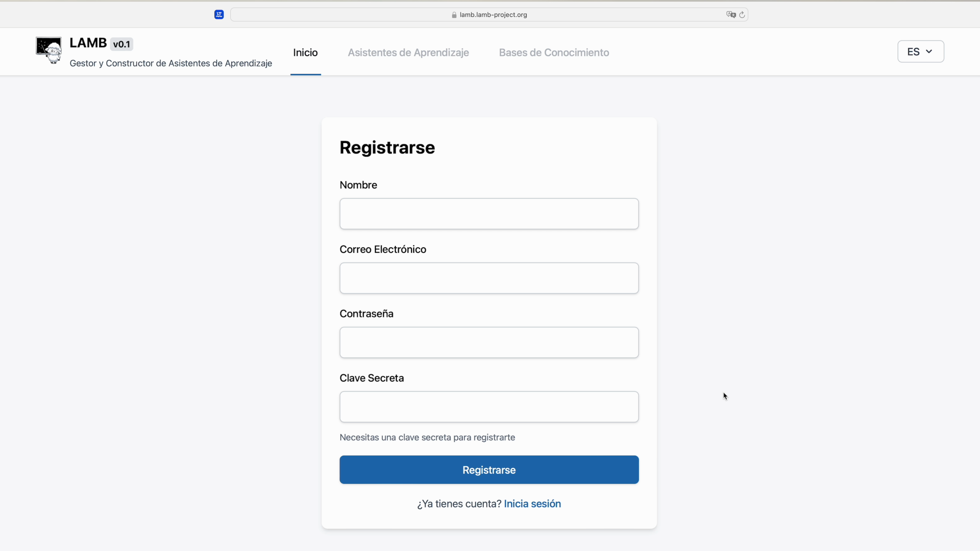
Task: Select the Inicio tab
Action: pyautogui.click(x=305, y=52)
